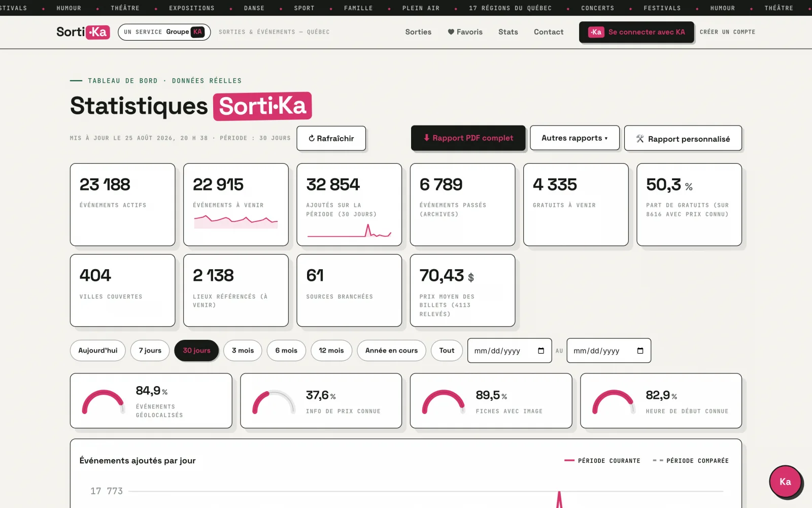Select the 30 jours period filter

coord(196,351)
